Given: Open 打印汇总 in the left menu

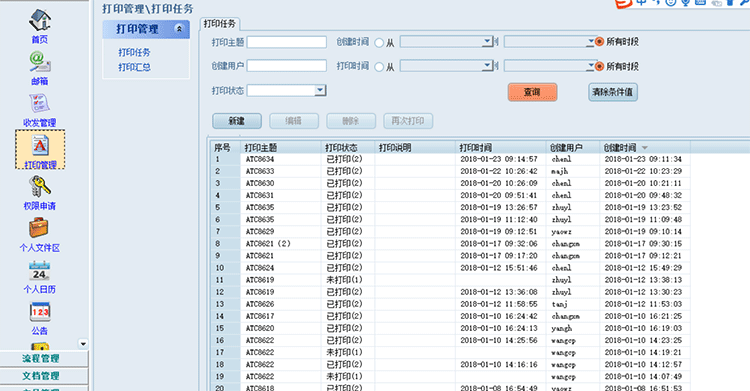Looking at the screenshot, I should (134, 67).
